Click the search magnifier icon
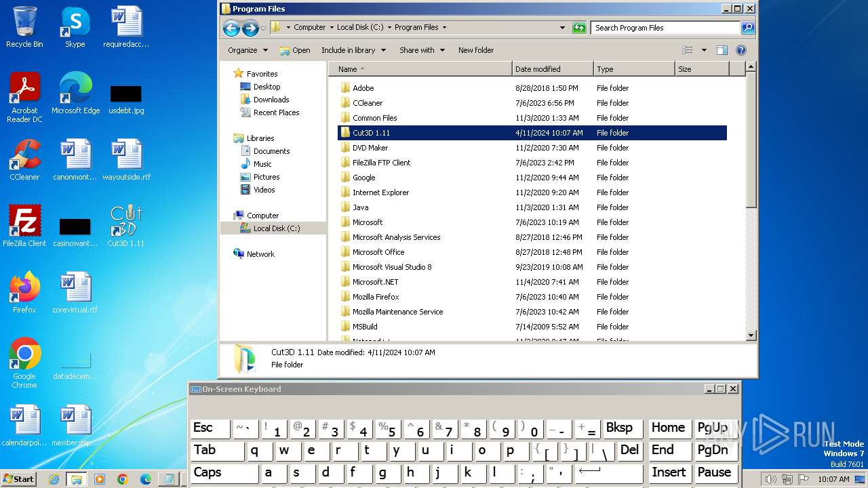 pos(748,28)
